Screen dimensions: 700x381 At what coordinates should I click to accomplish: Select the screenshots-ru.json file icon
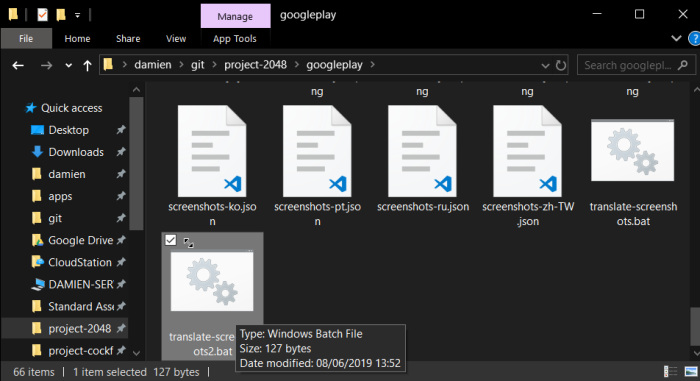pos(422,151)
